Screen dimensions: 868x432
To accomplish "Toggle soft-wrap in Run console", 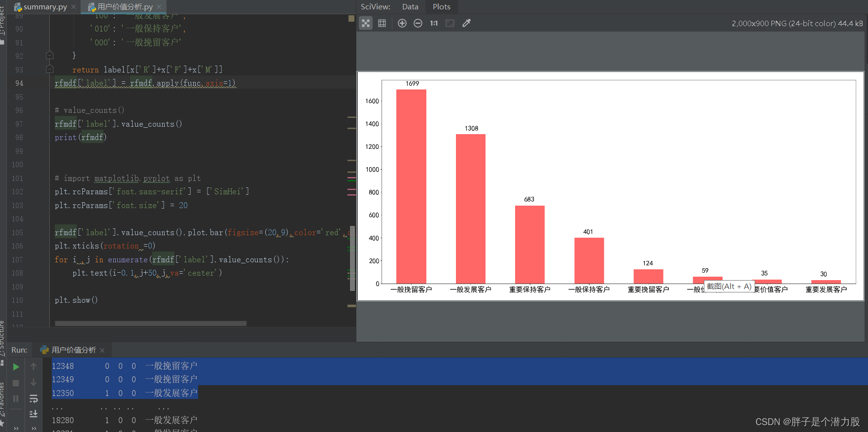I will tap(34, 398).
